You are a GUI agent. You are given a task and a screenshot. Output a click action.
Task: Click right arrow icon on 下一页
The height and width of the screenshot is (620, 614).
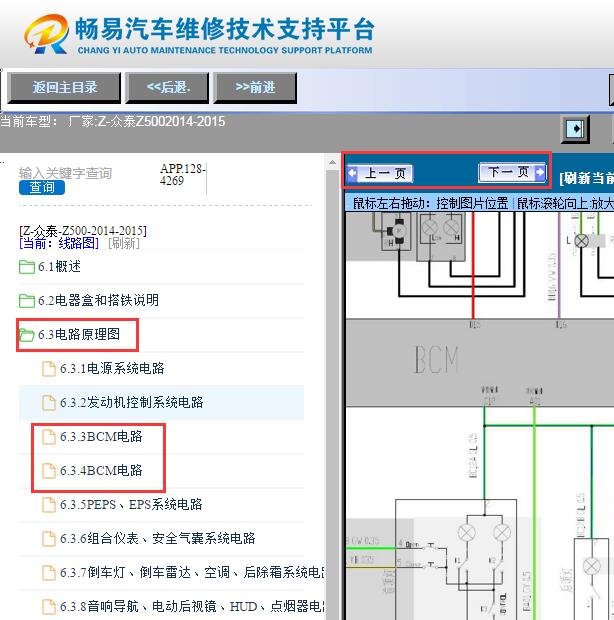pos(540,172)
